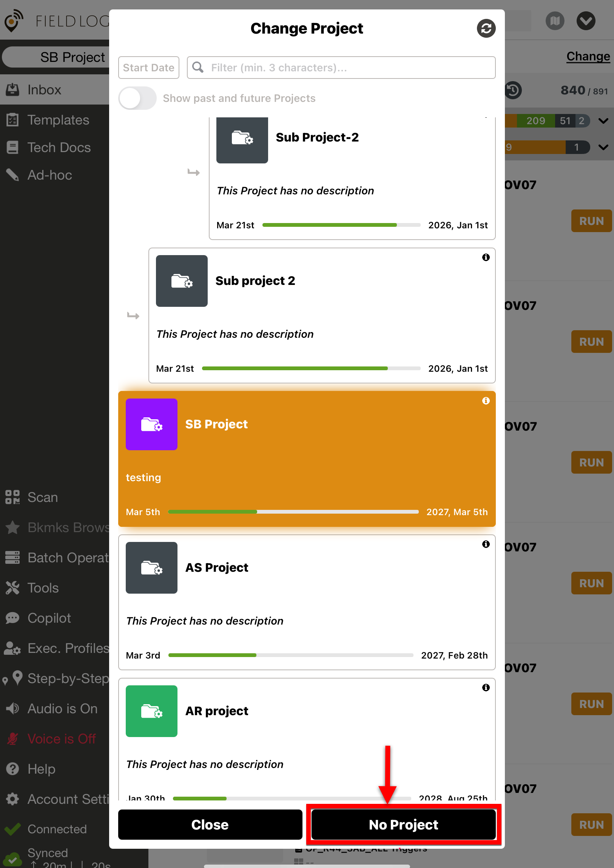The image size is (614, 868).
Task: Open info icon on AR project card
Action: (486, 687)
